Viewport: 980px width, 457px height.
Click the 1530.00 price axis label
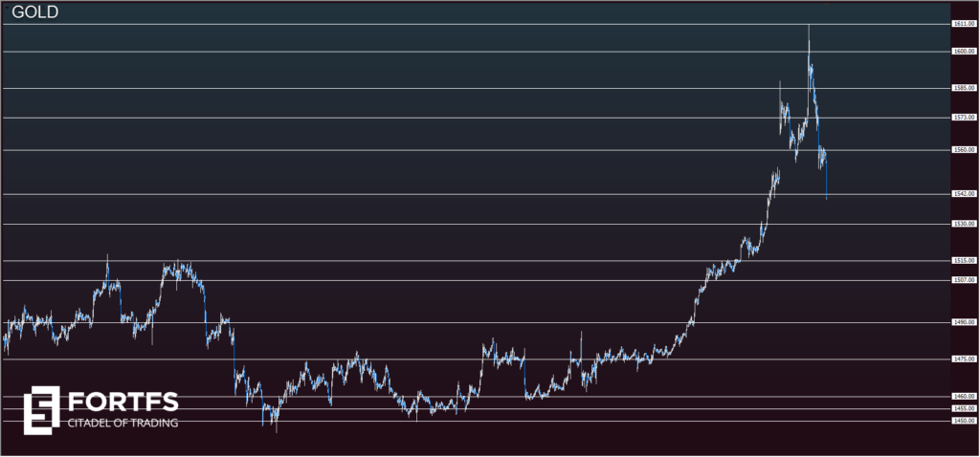963,224
